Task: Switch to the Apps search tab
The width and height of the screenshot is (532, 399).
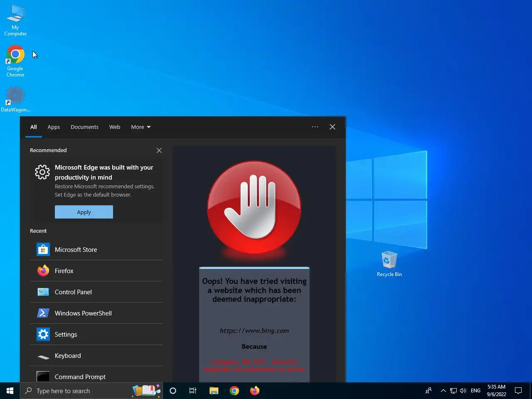Action: tap(54, 127)
